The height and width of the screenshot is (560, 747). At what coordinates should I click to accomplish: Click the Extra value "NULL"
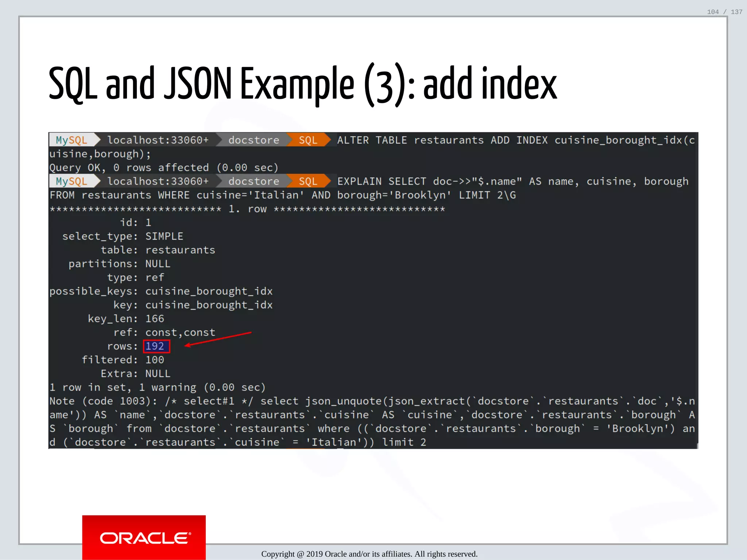click(158, 374)
